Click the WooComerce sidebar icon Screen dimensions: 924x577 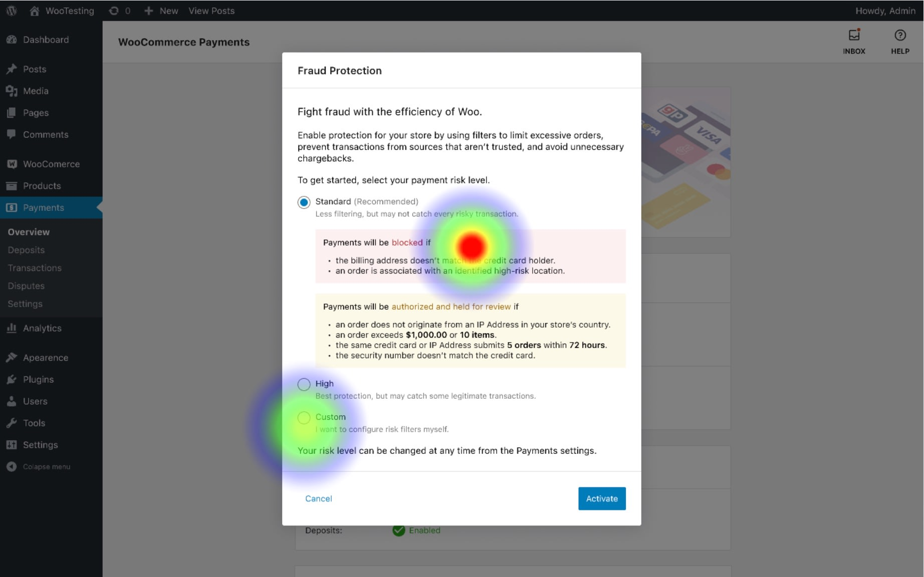pos(12,164)
